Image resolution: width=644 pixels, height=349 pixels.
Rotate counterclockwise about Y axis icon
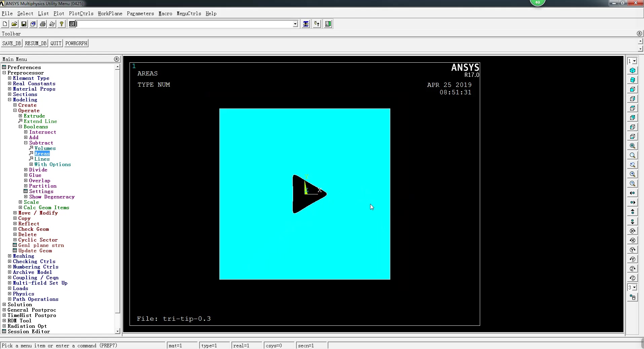click(x=633, y=259)
